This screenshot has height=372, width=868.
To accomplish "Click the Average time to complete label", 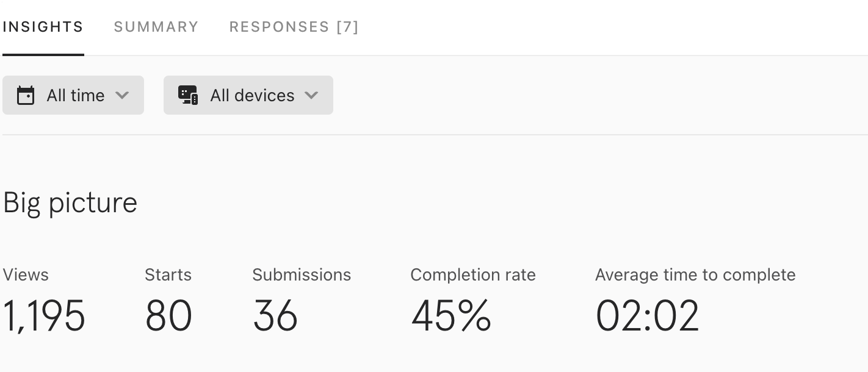I will click(695, 275).
